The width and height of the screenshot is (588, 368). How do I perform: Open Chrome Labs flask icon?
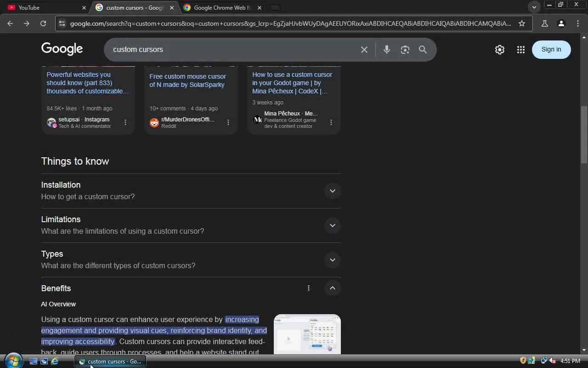pos(544,23)
